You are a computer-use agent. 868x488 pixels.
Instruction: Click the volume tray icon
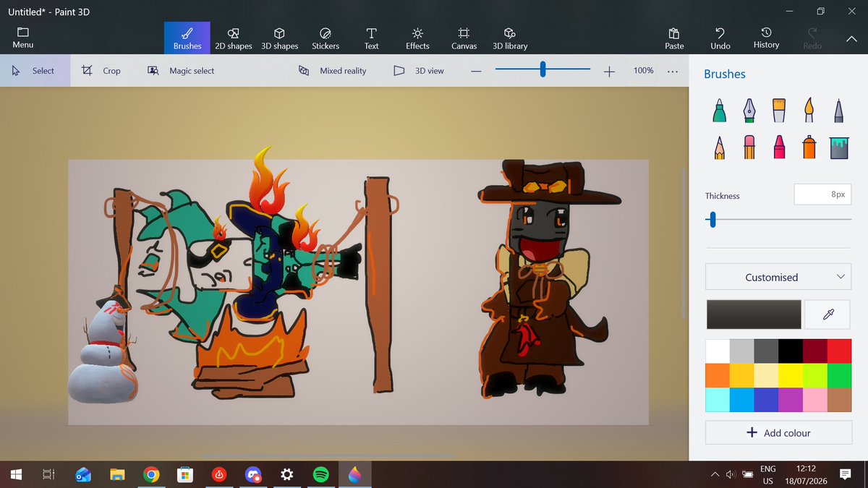pos(731,474)
